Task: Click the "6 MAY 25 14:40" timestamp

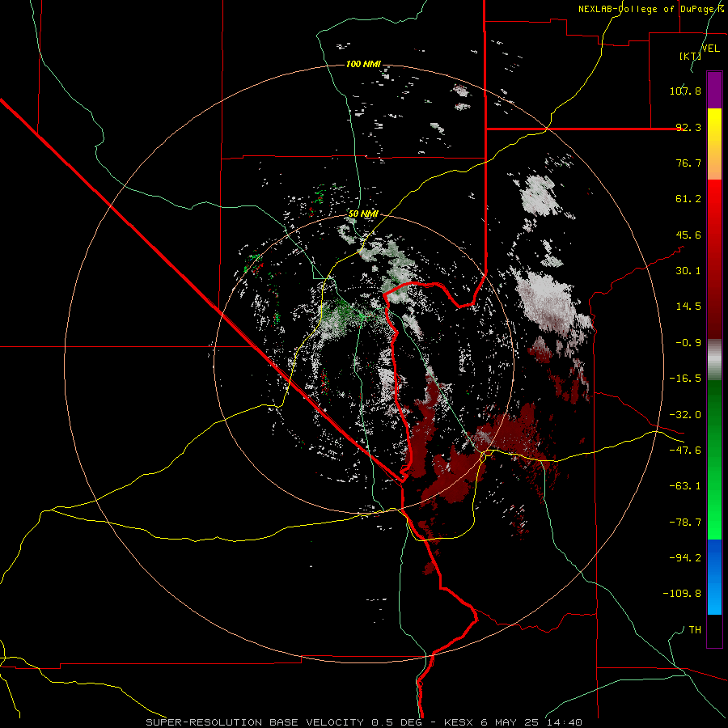Action: tap(531, 722)
